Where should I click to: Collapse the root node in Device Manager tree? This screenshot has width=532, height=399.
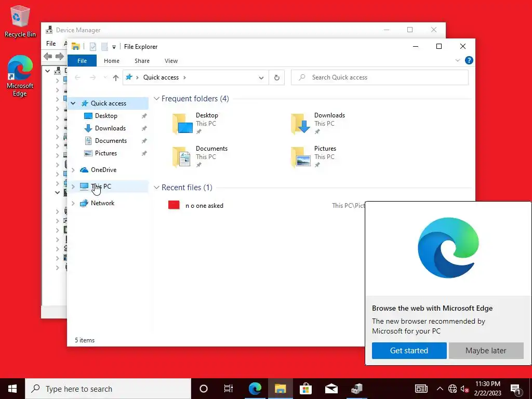click(x=47, y=71)
